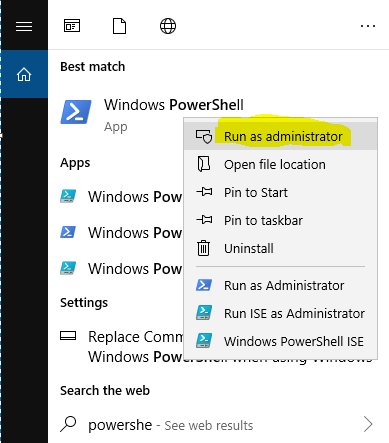Screen dimensions: 389x443
Task: Click the second app result's blue PowerShell icon
Action: tap(68, 232)
